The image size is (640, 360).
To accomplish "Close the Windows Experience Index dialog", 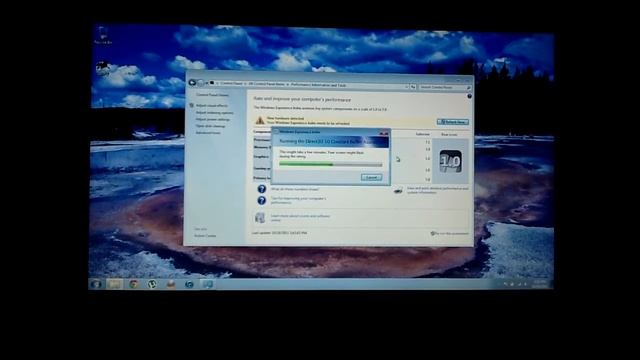I will pos(384,133).
